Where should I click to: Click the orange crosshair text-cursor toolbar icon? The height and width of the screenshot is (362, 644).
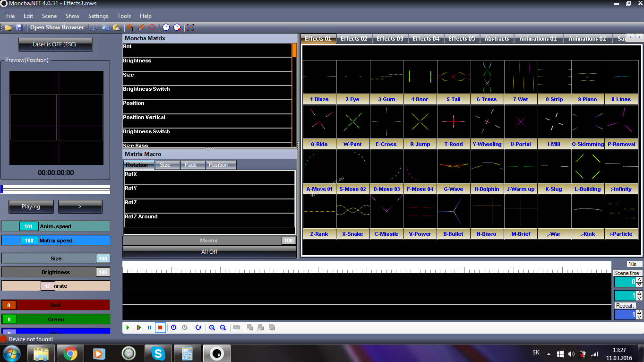[x=130, y=27]
